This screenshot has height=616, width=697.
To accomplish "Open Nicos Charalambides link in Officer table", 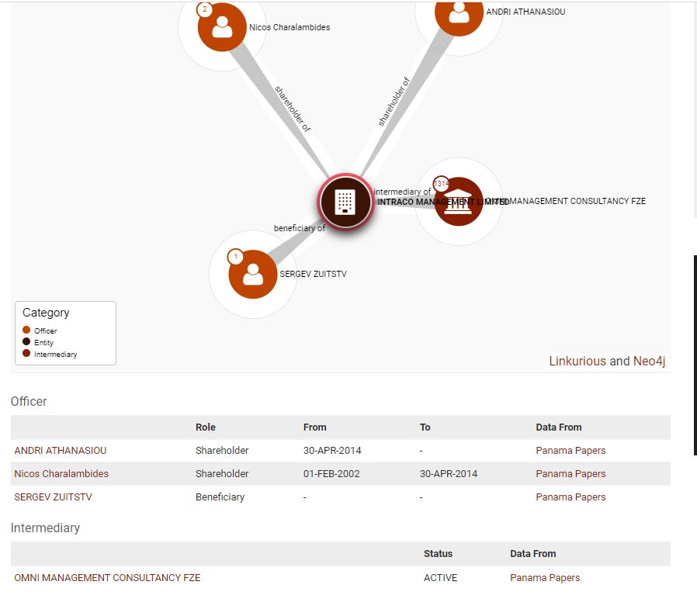I will tap(61, 473).
